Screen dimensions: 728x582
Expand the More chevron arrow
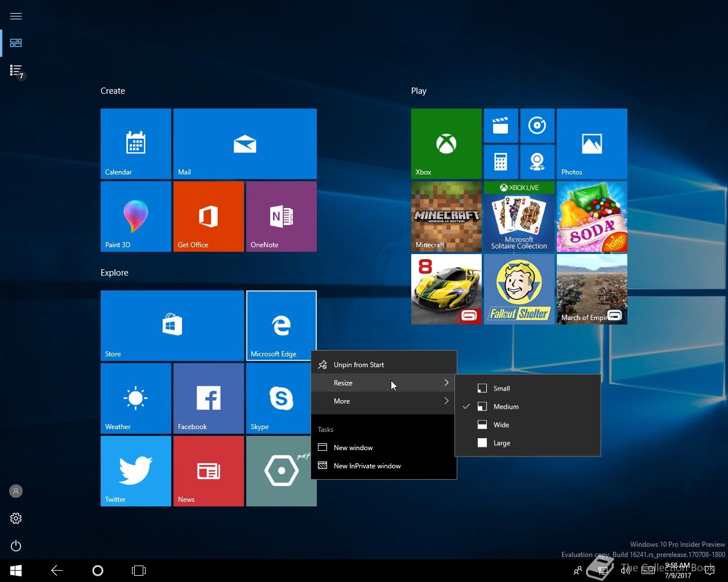tap(446, 401)
